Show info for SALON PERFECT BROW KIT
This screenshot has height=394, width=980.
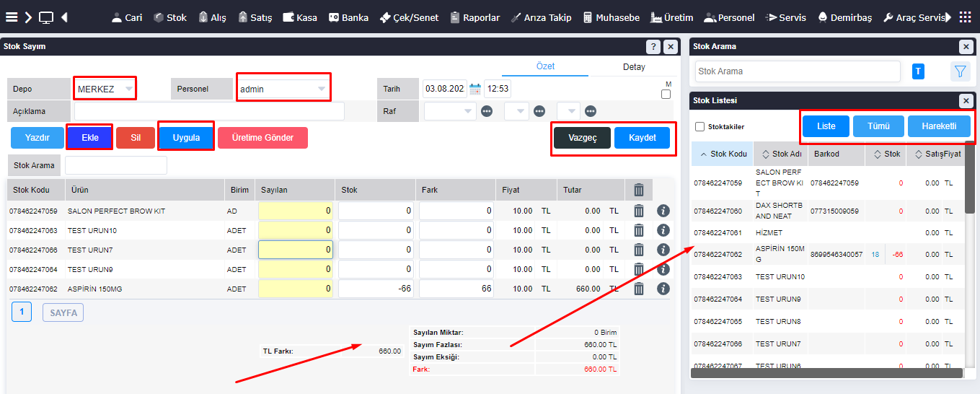[x=663, y=211]
